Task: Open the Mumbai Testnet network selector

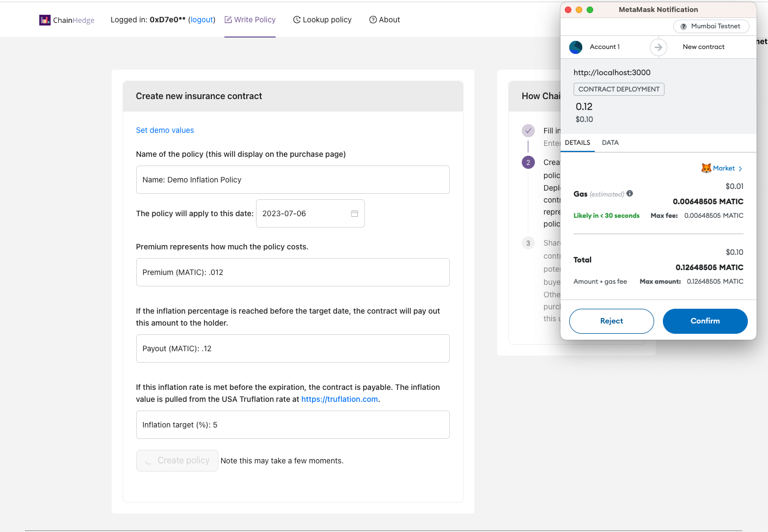Action: [x=711, y=26]
